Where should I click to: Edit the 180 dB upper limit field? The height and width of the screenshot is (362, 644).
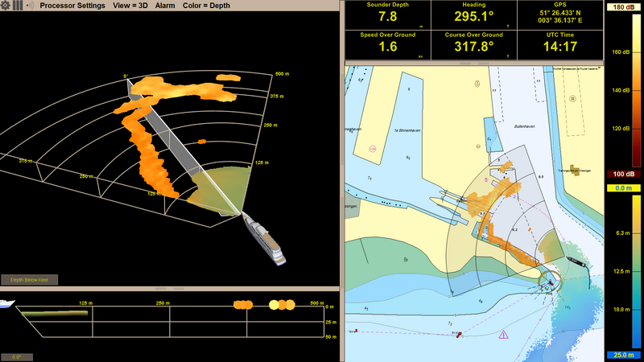[623, 7]
